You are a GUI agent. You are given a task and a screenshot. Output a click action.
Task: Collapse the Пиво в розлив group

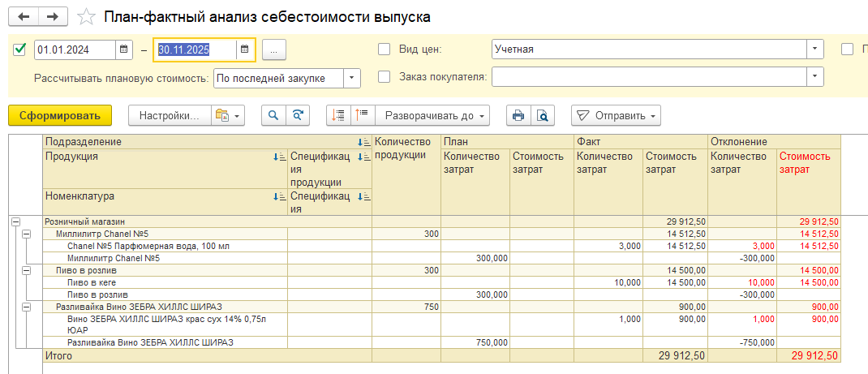click(x=26, y=270)
